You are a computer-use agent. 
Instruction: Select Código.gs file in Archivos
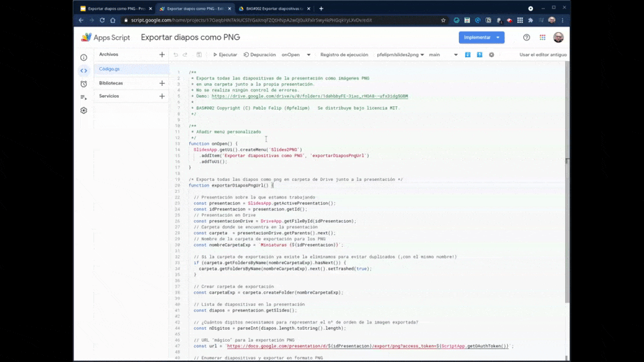[131, 69]
